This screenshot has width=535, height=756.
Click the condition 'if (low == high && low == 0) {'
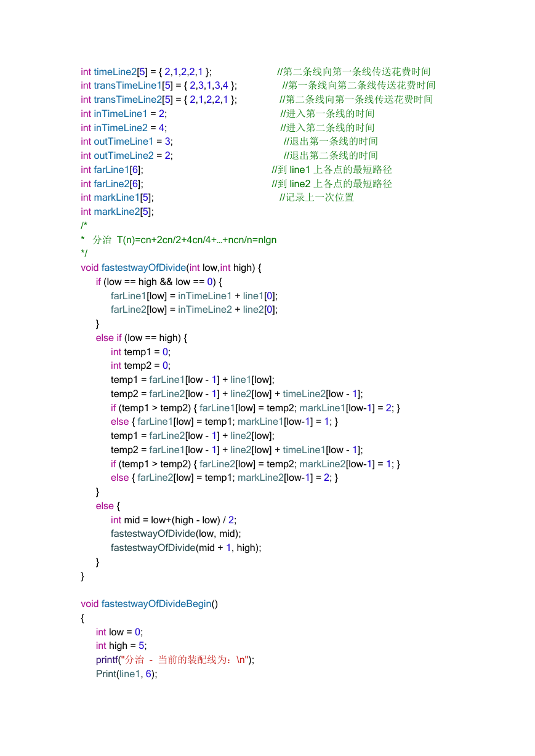(159, 282)
